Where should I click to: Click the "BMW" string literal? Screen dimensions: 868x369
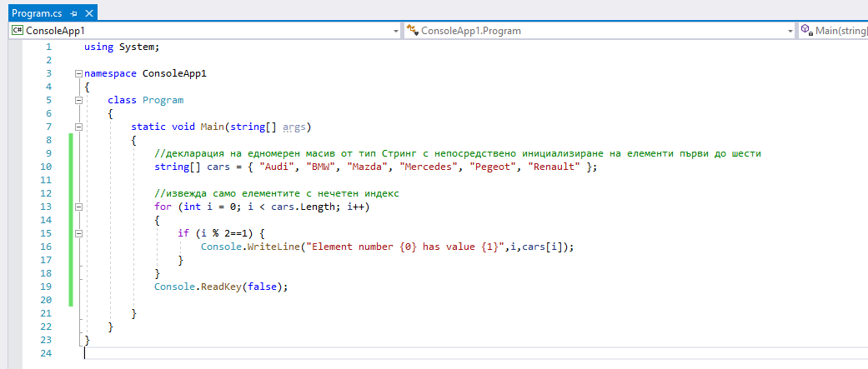pos(320,167)
